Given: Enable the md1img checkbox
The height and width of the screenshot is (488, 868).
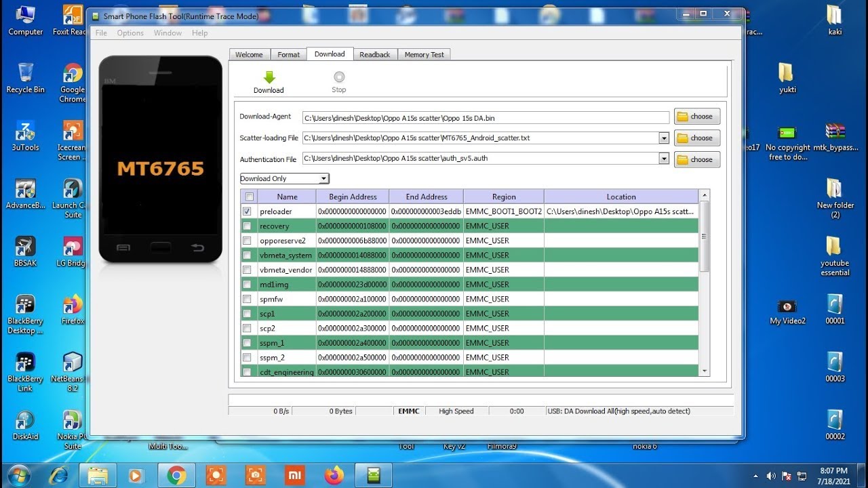Looking at the screenshot, I should click(247, 284).
